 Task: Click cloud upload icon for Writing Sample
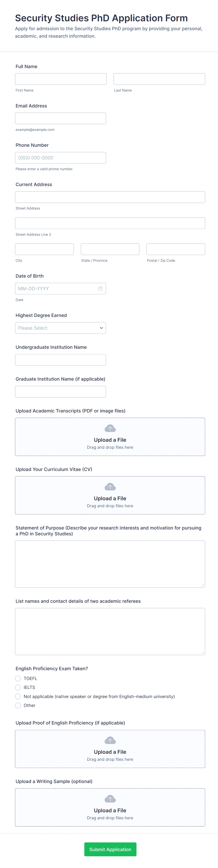[110, 799]
